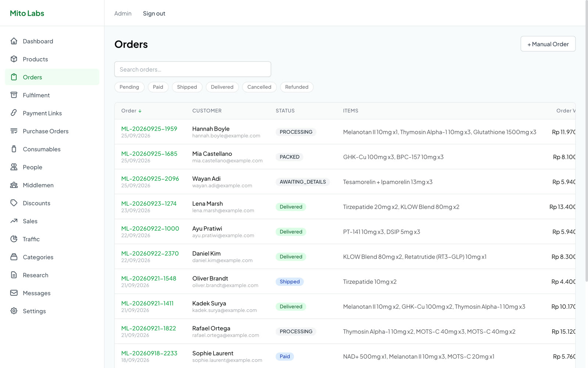Viewport: 588px width, 368px height.
Task: Click the Paid badge for Sophie Laurent
Action: [x=285, y=356]
